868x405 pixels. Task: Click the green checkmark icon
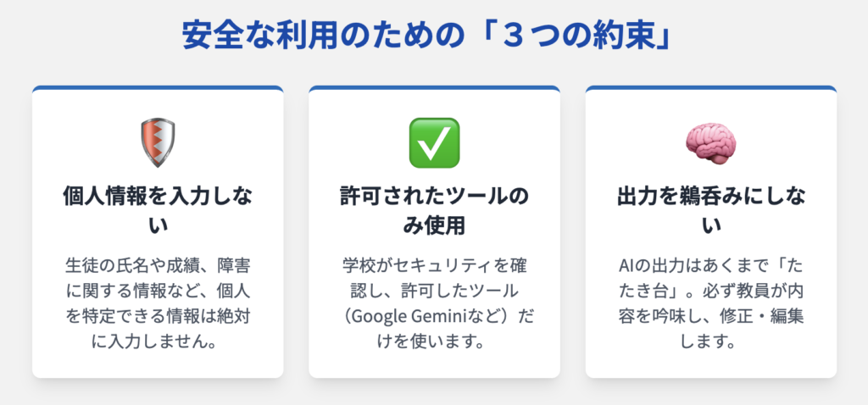(435, 142)
